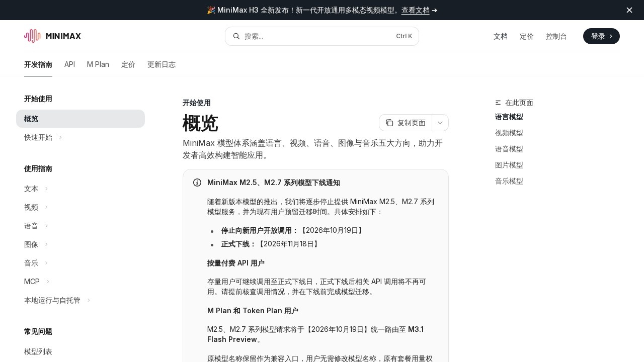This screenshot has height=362, width=644.
Task: Open the dropdown arrow next to 复制页面
Action: 440,123
